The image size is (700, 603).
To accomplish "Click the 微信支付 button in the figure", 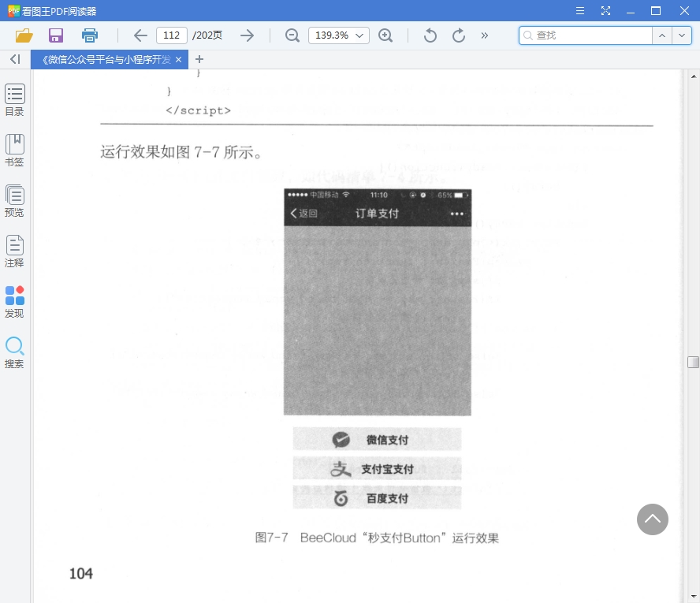I will click(x=378, y=440).
